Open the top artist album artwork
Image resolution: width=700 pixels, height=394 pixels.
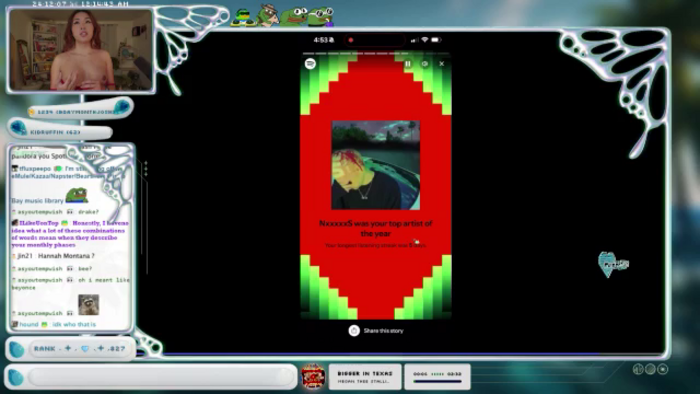click(x=375, y=165)
